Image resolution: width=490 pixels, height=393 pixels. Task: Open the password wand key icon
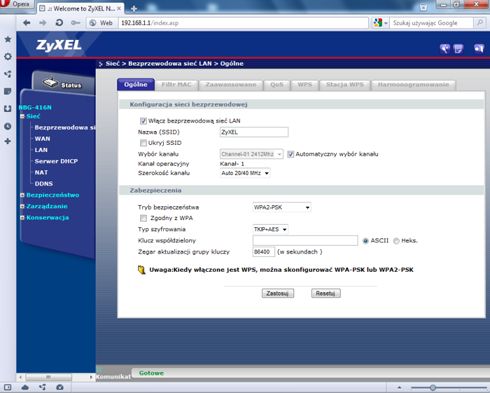pyautogui.click(x=76, y=23)
